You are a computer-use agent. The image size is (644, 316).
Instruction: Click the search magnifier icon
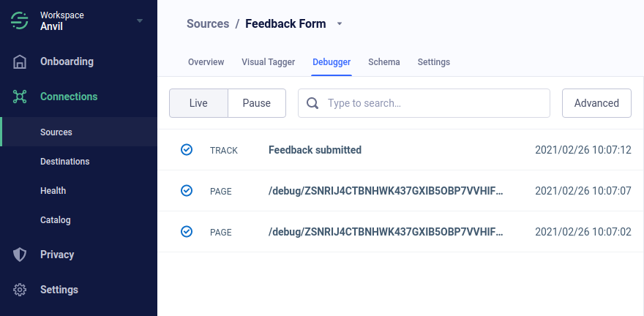click(312, 103)
